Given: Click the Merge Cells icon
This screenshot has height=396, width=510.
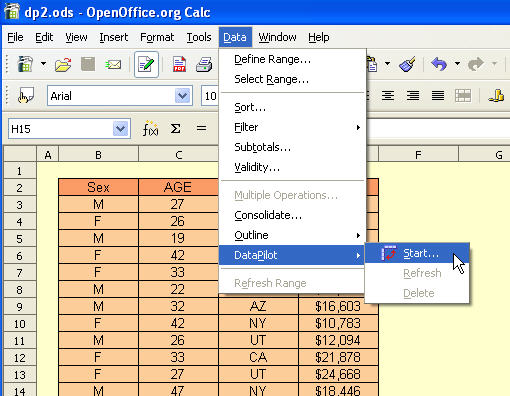Looking at the screenshot, I should click(x=463, y=96).
